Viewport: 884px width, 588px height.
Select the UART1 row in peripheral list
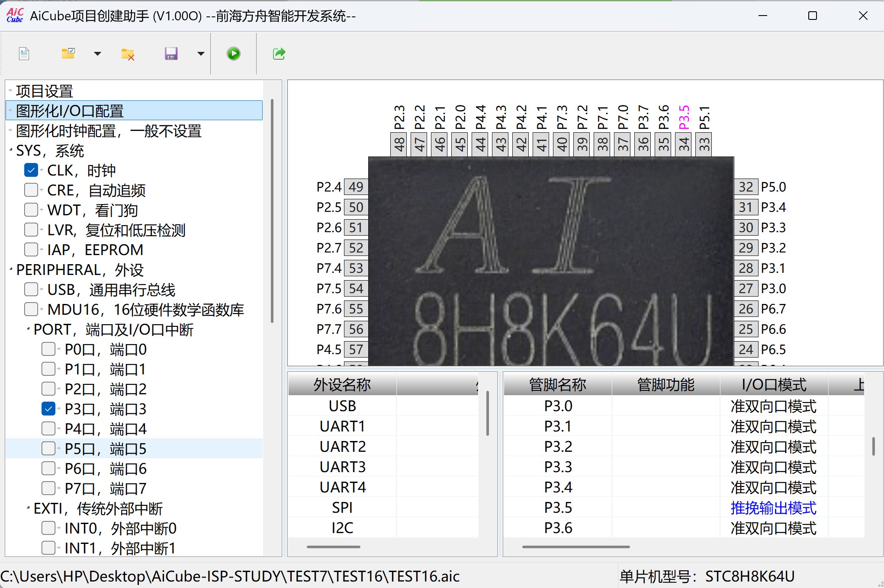coord(383,426)
